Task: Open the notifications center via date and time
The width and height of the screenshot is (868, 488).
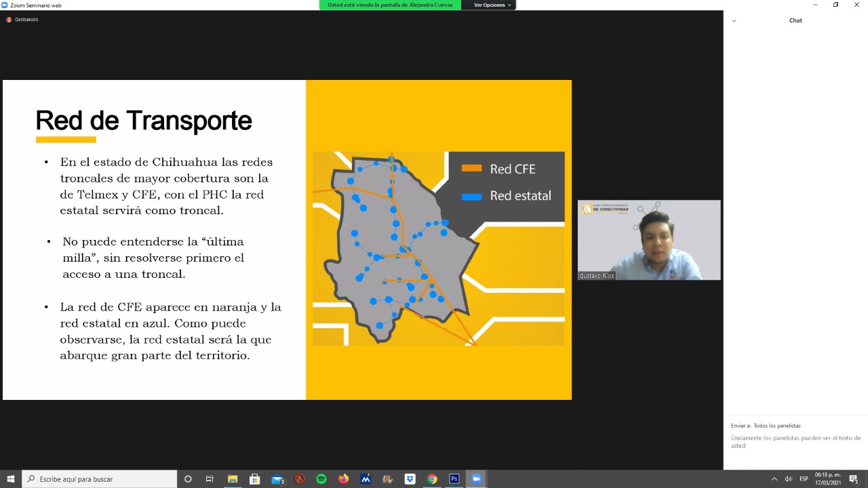Action: [829, 479]
